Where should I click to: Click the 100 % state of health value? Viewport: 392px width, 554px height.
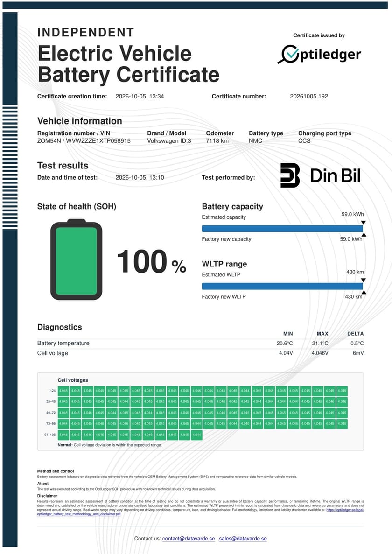point(152,261)
